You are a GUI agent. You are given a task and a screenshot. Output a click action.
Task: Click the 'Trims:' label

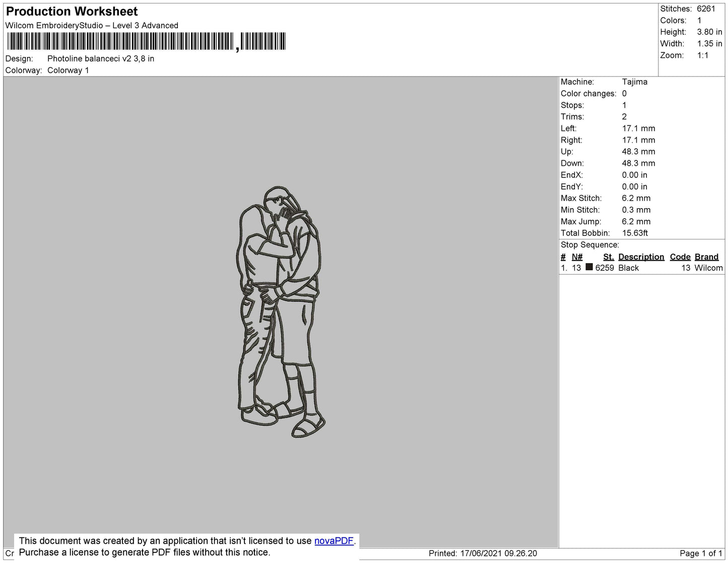click(x=572, y=116)
